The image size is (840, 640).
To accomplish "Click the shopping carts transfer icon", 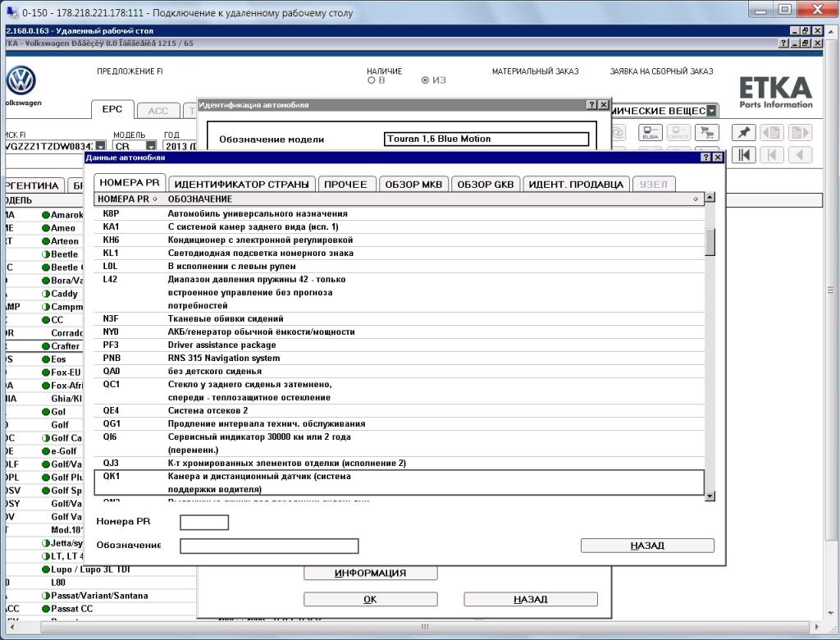I will pos(707,132).
